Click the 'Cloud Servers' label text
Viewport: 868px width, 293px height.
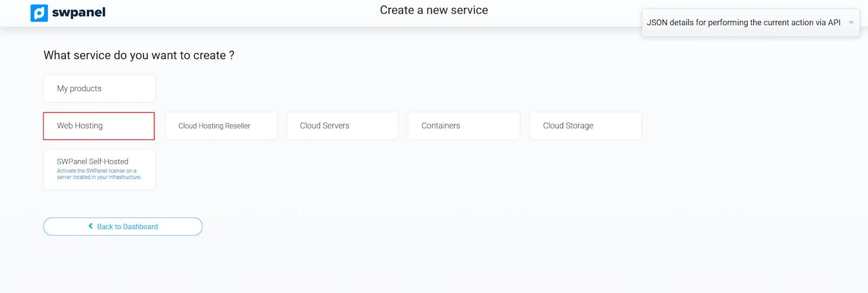[x=324, y=126]
